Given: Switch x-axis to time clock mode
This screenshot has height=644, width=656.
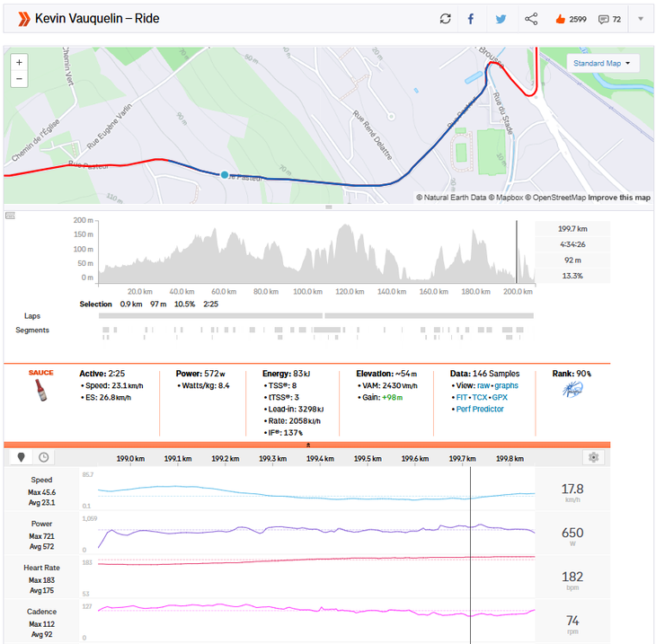Looking at the screenshot, I should pos(43,457).
